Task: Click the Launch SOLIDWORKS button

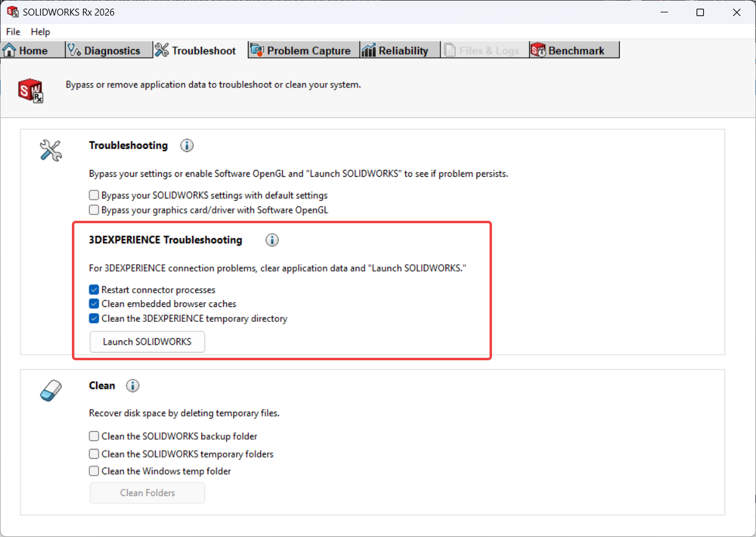Action: (x=147, y=342)
